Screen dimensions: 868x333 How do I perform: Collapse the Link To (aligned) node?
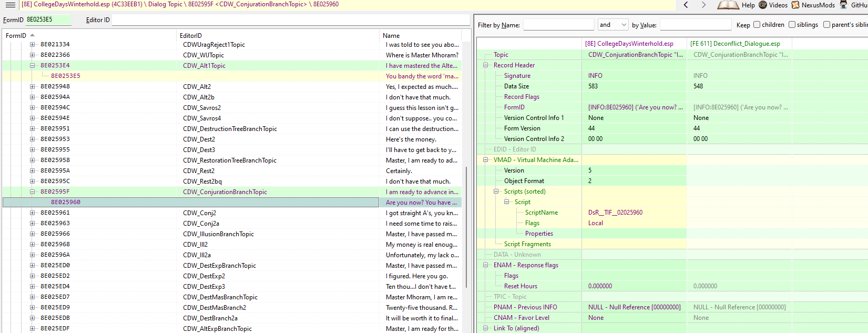485,328
